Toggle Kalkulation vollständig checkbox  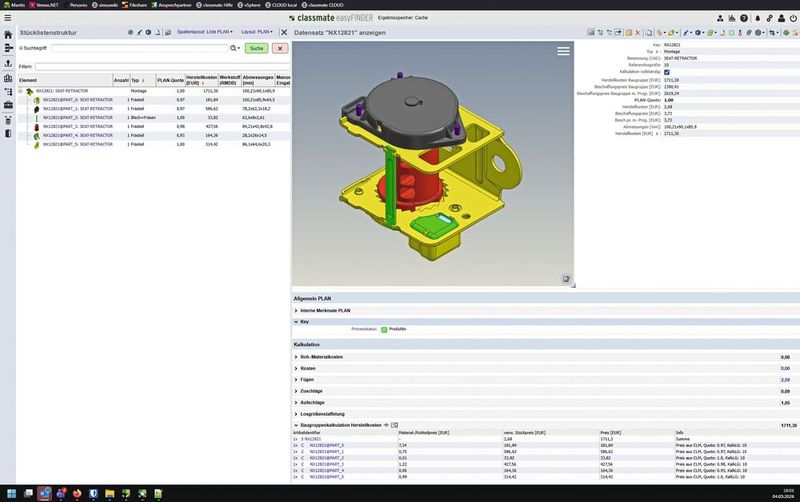click(x=667, y=72)
